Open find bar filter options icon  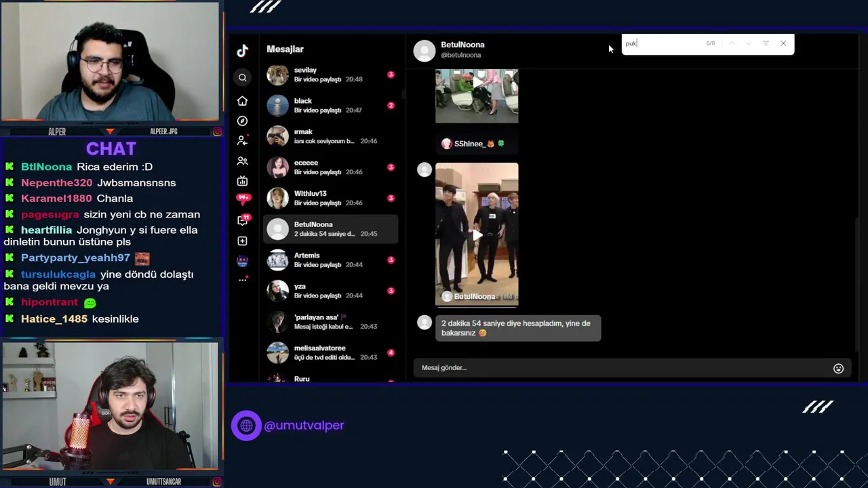(x=766, y=43)
